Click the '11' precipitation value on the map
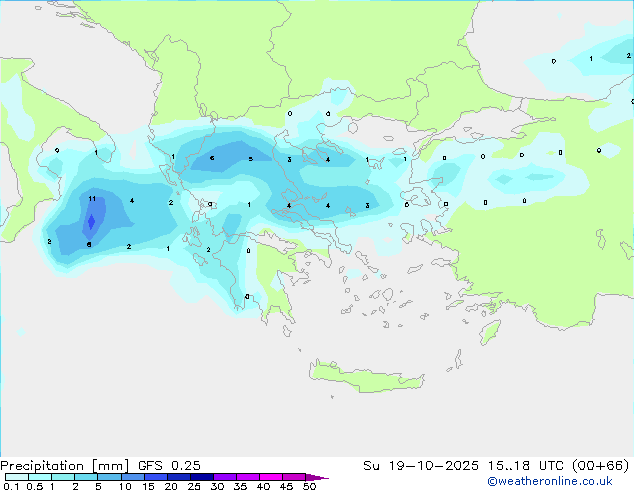 coord(92,199)
